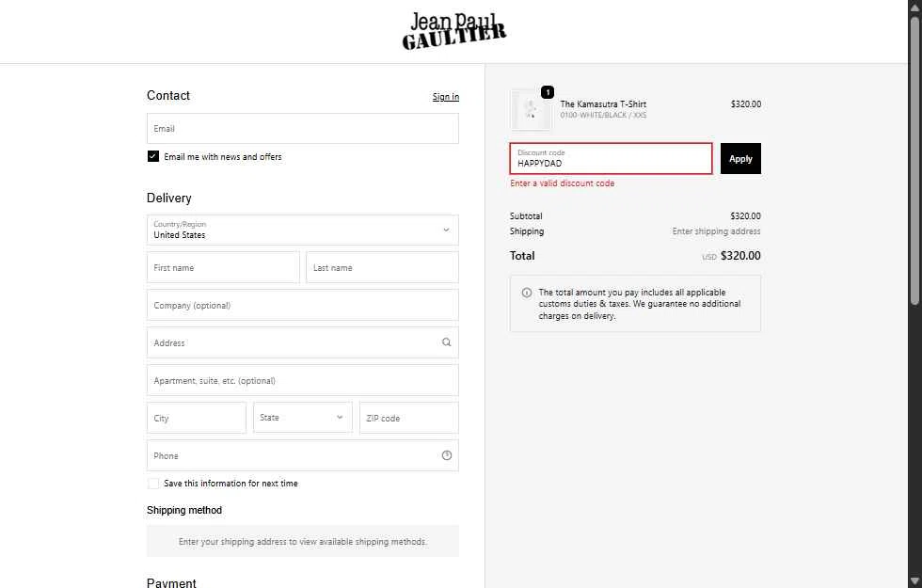Viewport: 922px width, 588px height.
Task: Click the info icon in the duties notice
Action: 526,293
